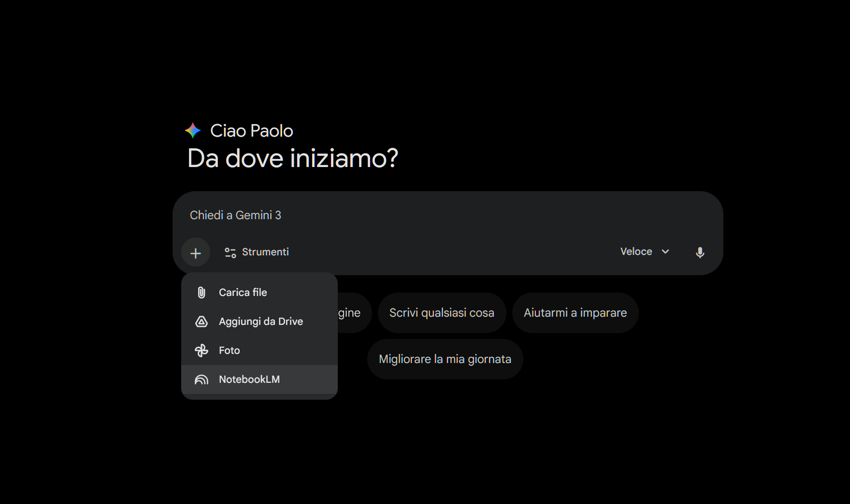Screen dimensions: 850x504
Task: Choose Aggiungi da Drive from the menu
Action: 260,322
